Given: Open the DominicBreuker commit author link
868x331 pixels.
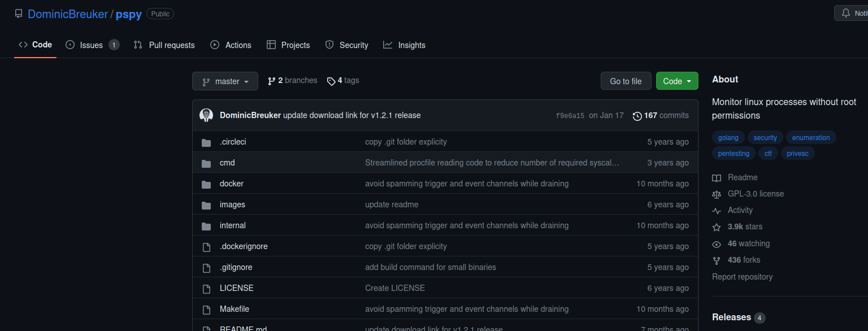Looking at the screenshot, I should tap(250, 115).
